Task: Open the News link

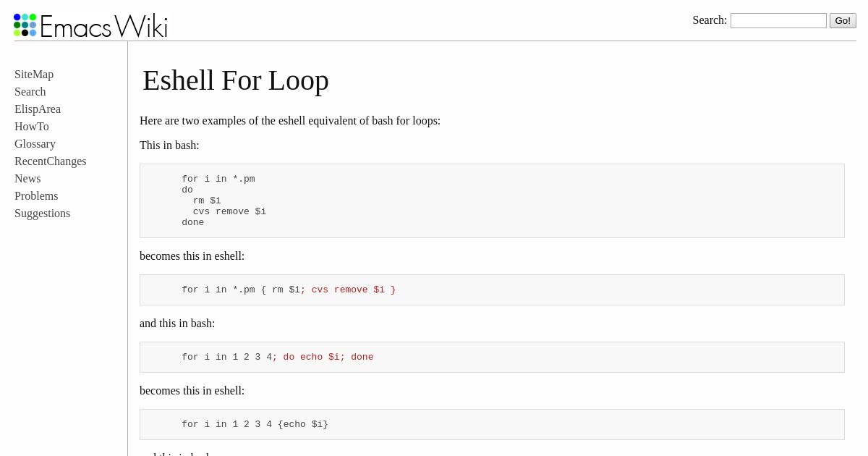Action: [27, 179]
